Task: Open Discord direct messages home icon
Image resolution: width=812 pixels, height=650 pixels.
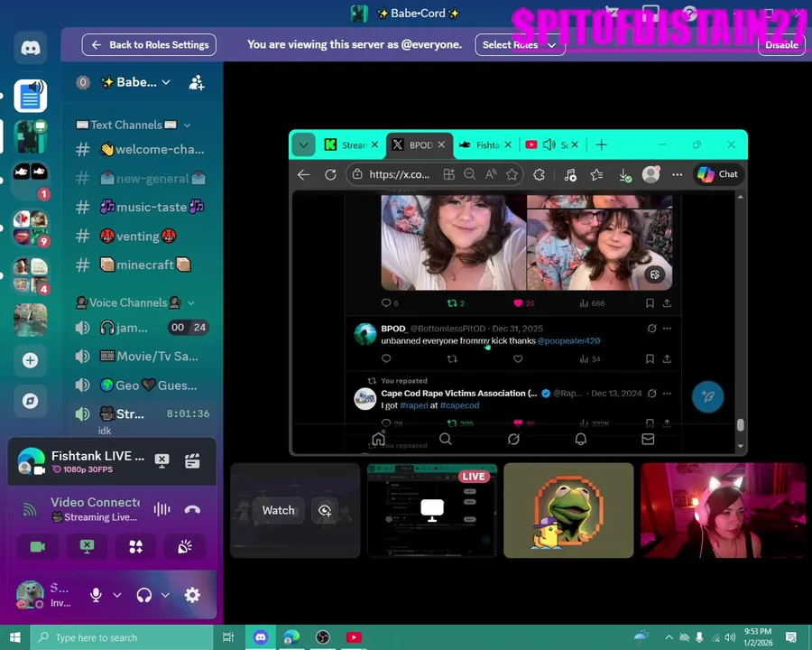Action: pos(30,48)
